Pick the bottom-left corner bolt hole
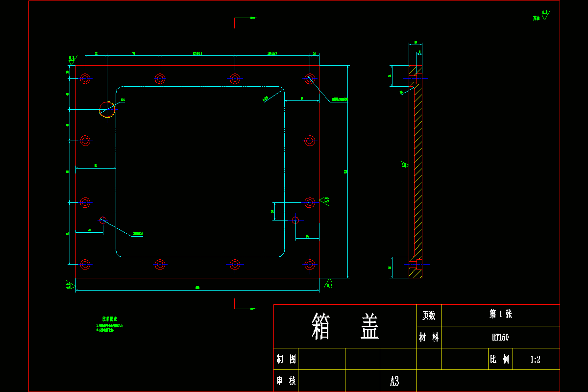The width and height of the screenshot is (588, 392). tap(86, 265)
